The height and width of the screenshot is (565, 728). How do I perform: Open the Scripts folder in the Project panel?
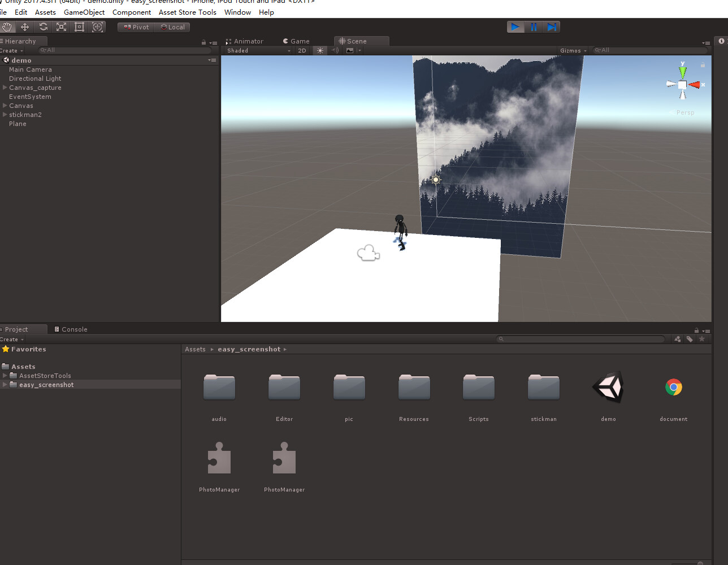pos(478,387)
